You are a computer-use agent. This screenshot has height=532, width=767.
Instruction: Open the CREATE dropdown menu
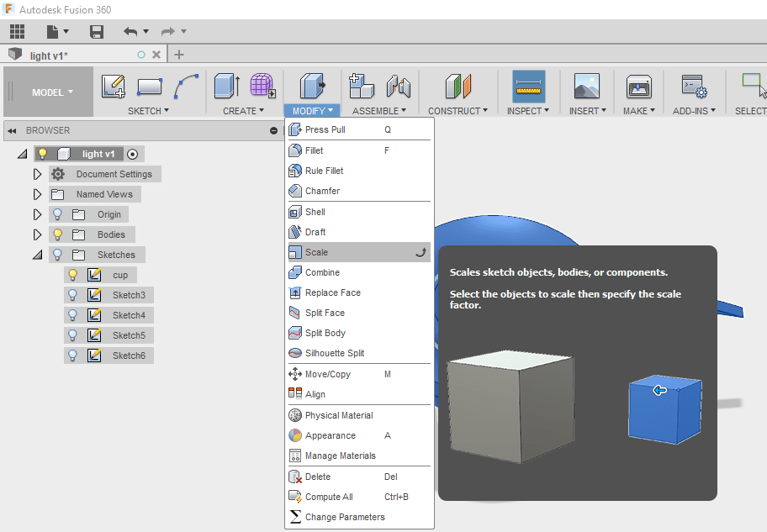(x=243, y=111)
